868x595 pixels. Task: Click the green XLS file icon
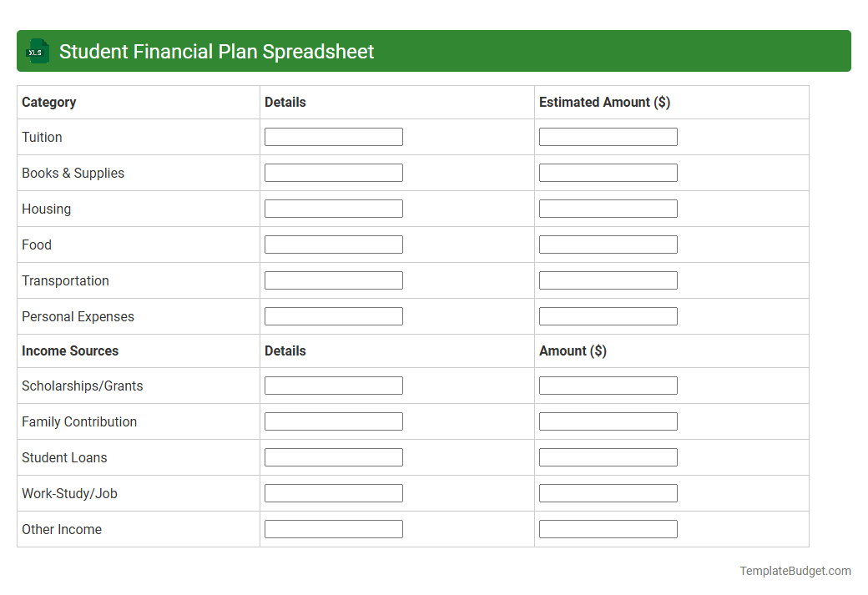37,51
